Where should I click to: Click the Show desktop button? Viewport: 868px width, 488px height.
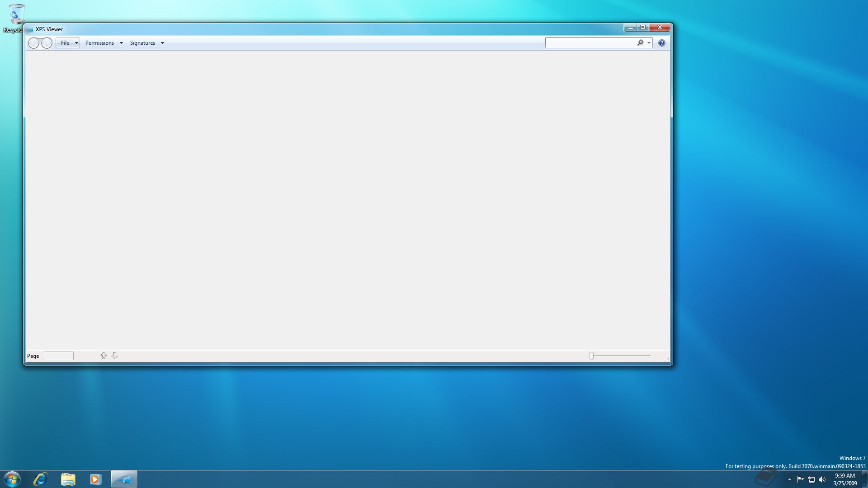click(x=864, y=479)
